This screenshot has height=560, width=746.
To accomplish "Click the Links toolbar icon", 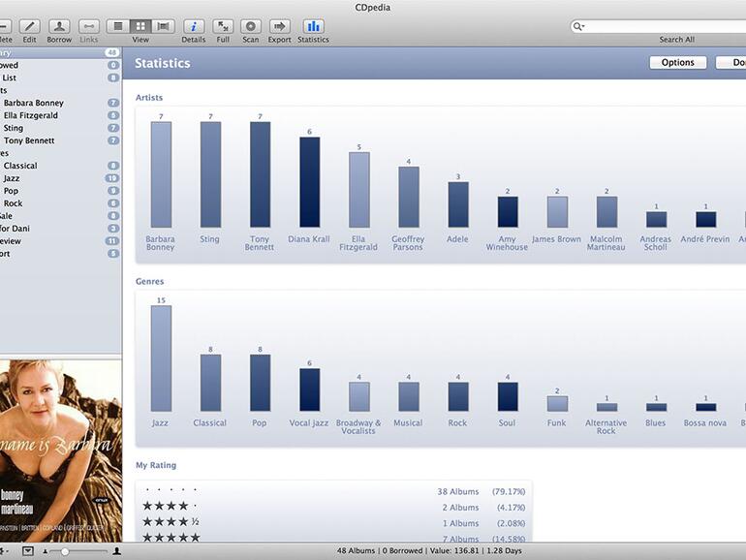I will (x=88, y=26).
